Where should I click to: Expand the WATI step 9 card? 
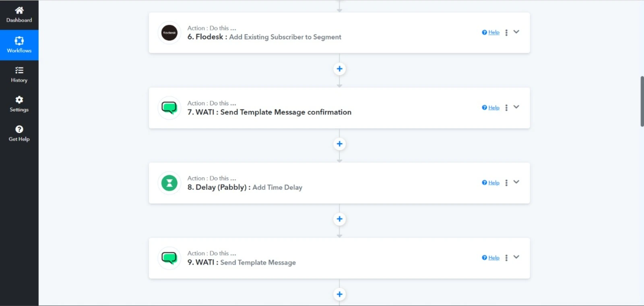pos(516,257)
